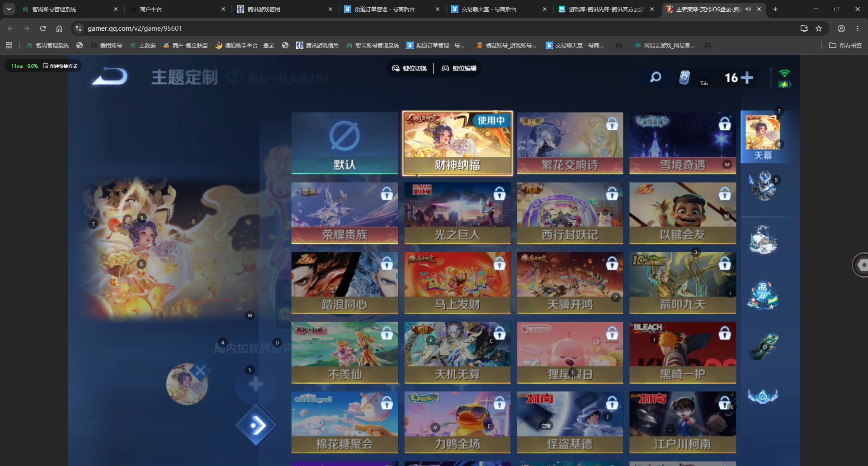Viewport: 868px width, 466px height.
Task: Open the browser profile icon
Action: coord(841,28)
